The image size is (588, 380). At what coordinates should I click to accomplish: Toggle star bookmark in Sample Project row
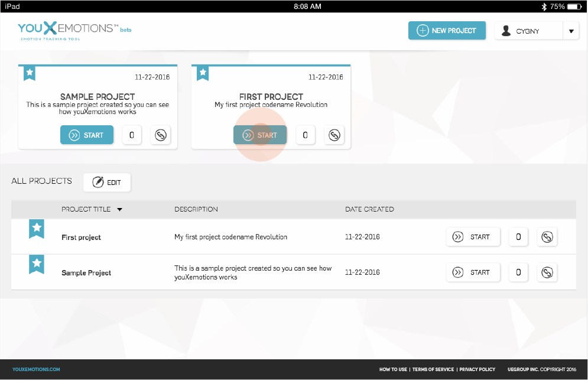(37, 264)
